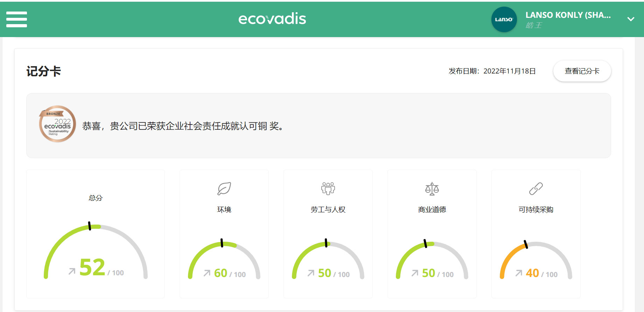Open the hamburger navigation menu

(x=16, y=19)
